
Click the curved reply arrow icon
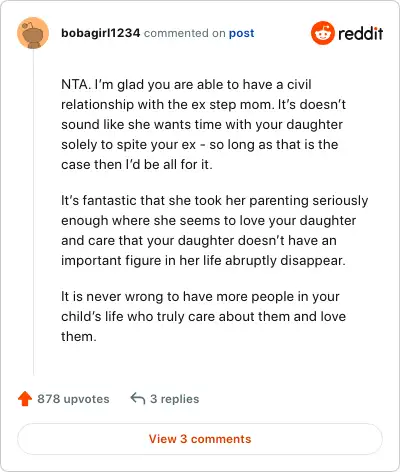(x=138, y=398)
